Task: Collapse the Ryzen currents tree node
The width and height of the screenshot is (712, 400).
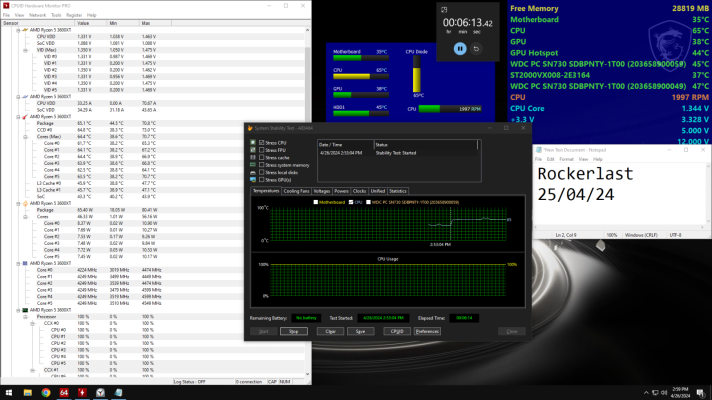Action: [x=19, y=97]
